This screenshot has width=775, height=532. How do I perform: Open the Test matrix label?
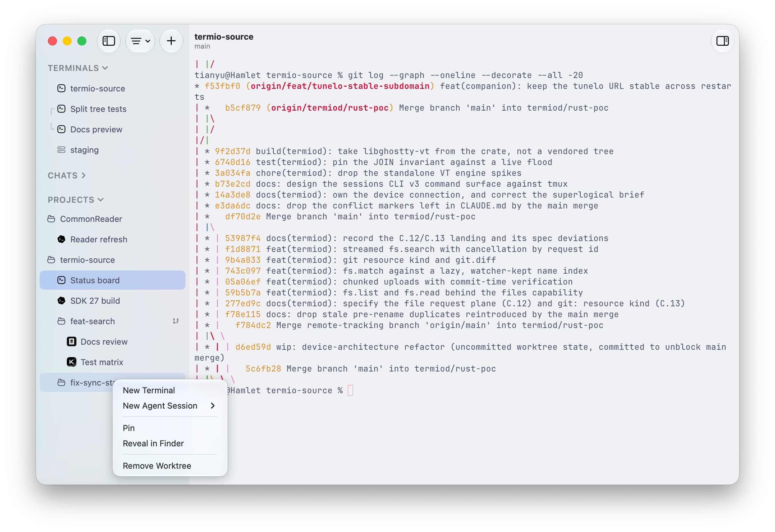pos(102,362)
